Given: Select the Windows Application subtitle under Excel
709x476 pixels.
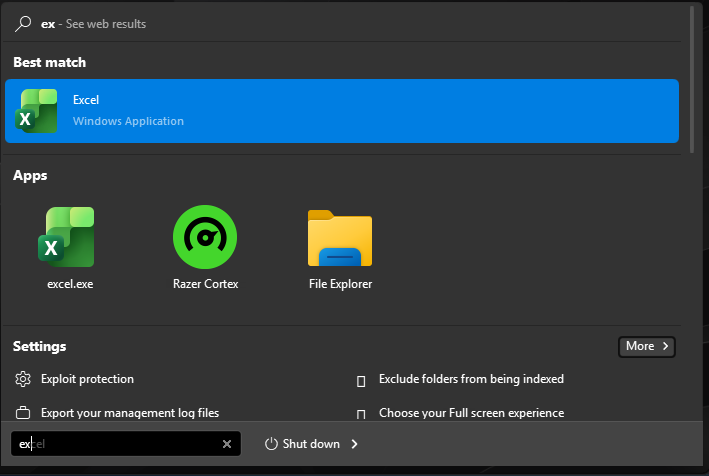Looking at the screenshot, I should click(x=128, y=121).
